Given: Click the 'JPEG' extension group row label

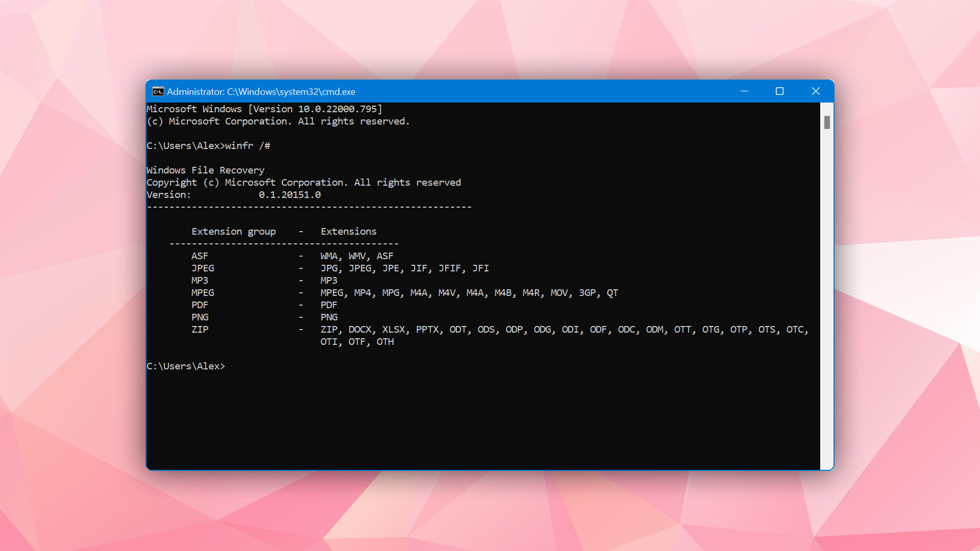Looking at the screenshot, I should click(203, 268).
